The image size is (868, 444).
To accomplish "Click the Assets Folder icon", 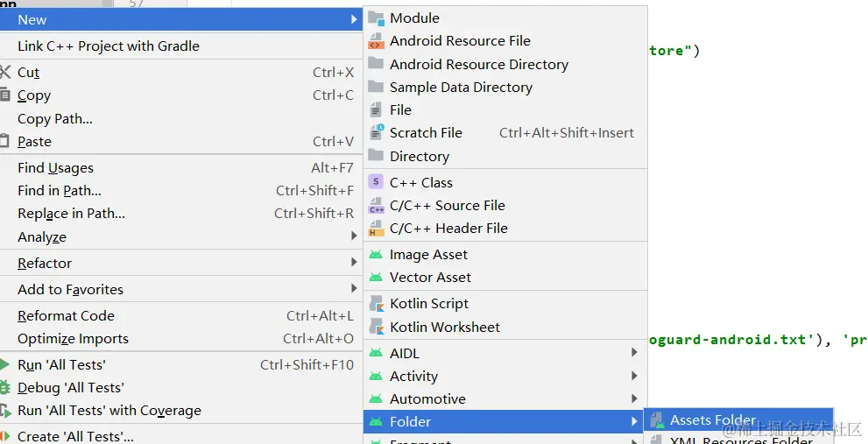I will pyautogui.click(x=656, y=421).
